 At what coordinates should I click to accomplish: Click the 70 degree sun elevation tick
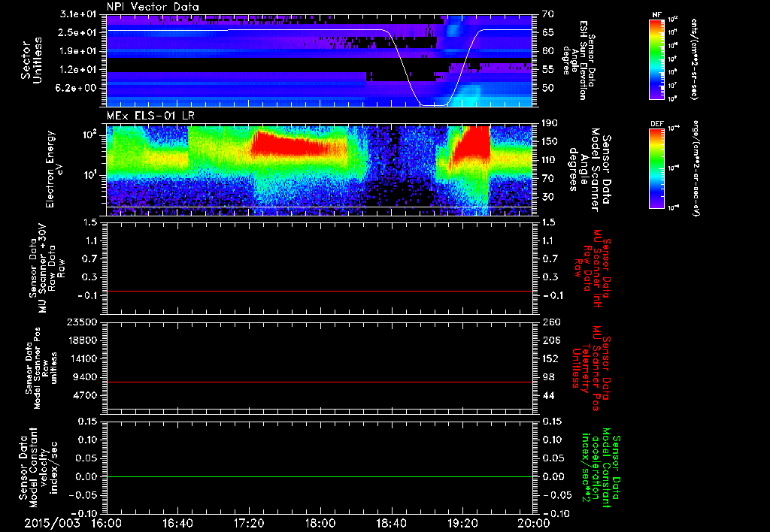[x=548, y=14]
